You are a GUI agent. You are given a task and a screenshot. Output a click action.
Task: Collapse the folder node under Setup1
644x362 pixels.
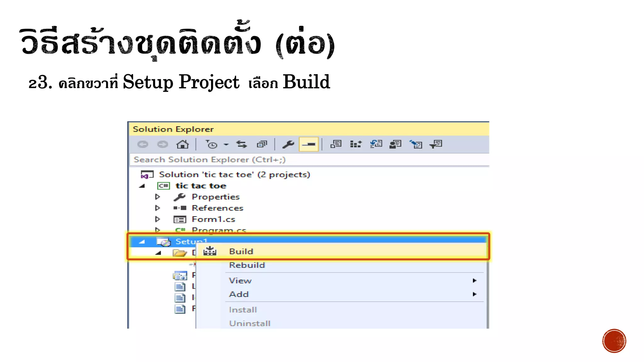click(x=158, y=253)
